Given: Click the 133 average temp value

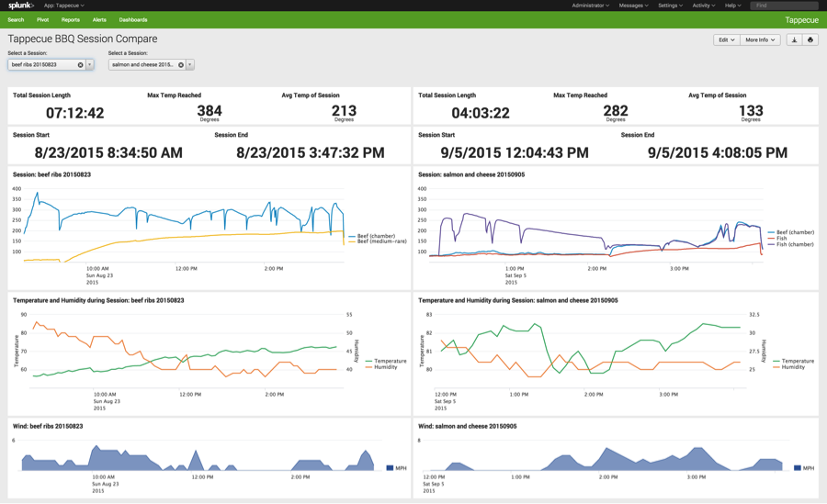Looking at the screenshot, I should 751,111.
